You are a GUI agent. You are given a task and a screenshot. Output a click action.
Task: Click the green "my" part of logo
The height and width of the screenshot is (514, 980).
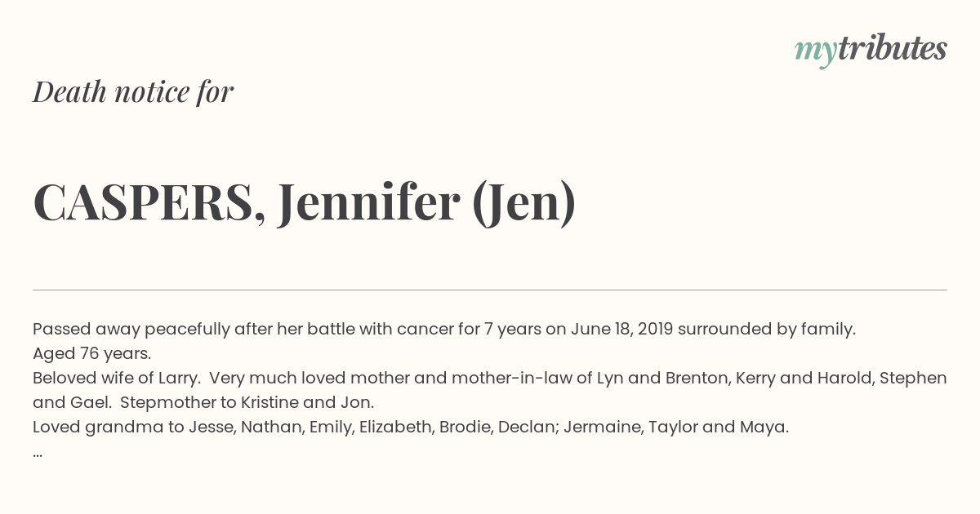point(815,52)
